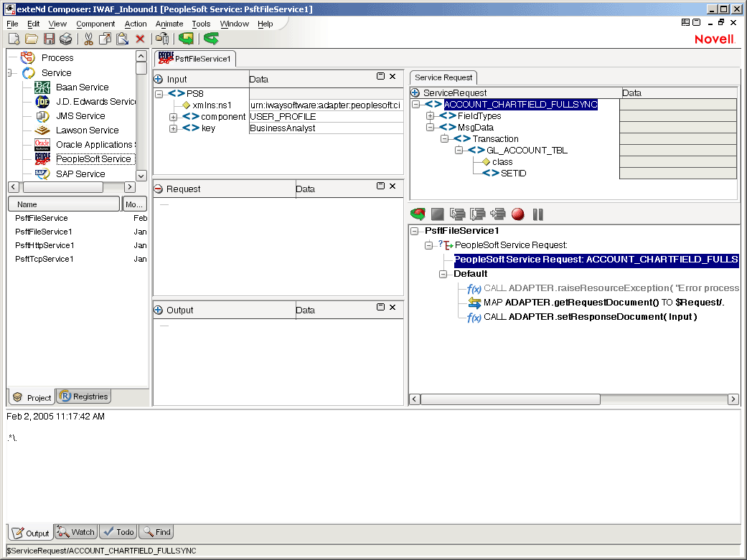Click the pause animation button
The height and width of the screenshot is (560, 747).
[538, 215]
